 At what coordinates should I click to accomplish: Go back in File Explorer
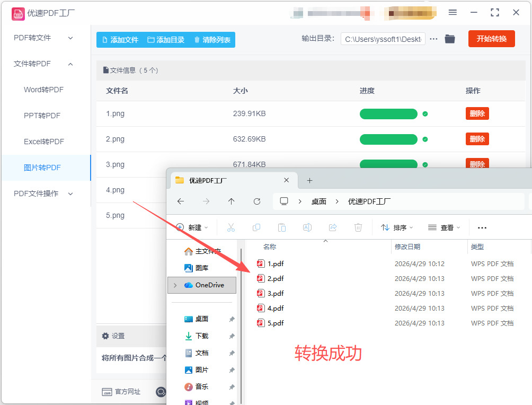point(181,201)
